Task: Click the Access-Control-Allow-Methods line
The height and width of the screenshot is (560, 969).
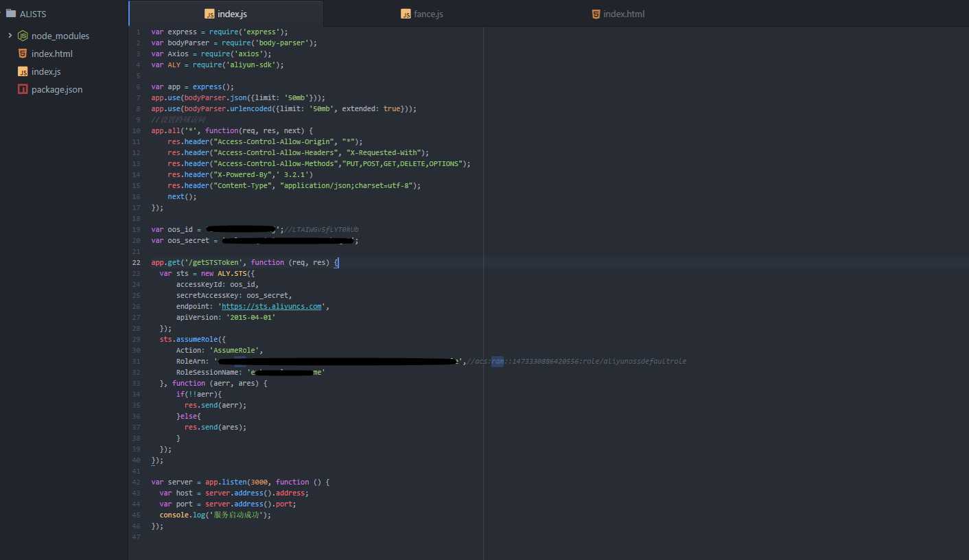Action: pos(319,163)
